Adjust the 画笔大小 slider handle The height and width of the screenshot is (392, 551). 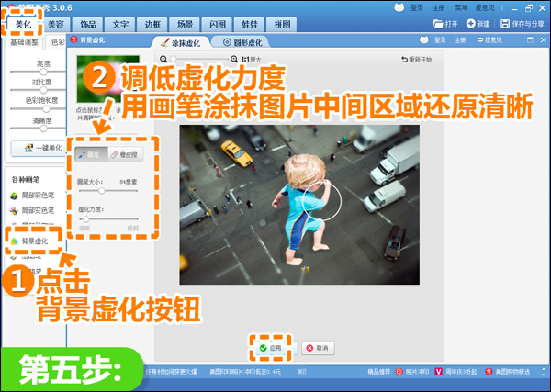tap(102, 191)
